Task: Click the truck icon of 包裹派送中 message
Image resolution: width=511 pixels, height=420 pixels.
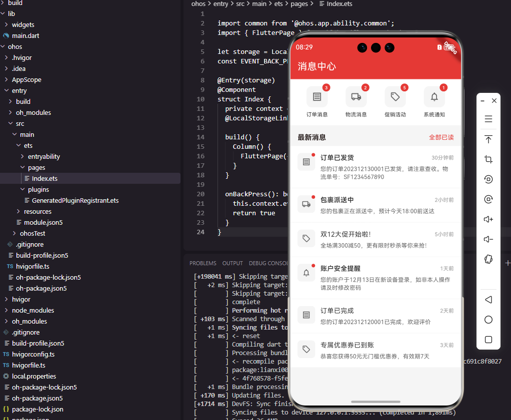Action: (x=306, y=204)
